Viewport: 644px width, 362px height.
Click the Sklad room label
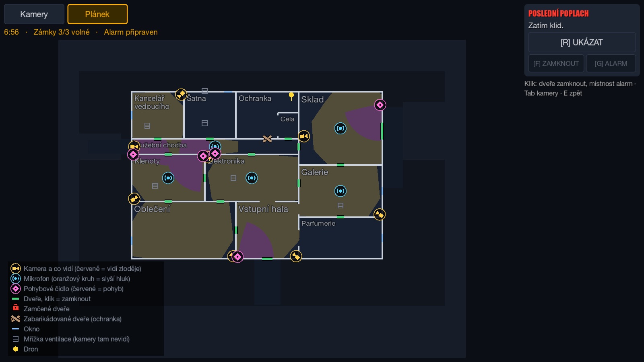312,99
